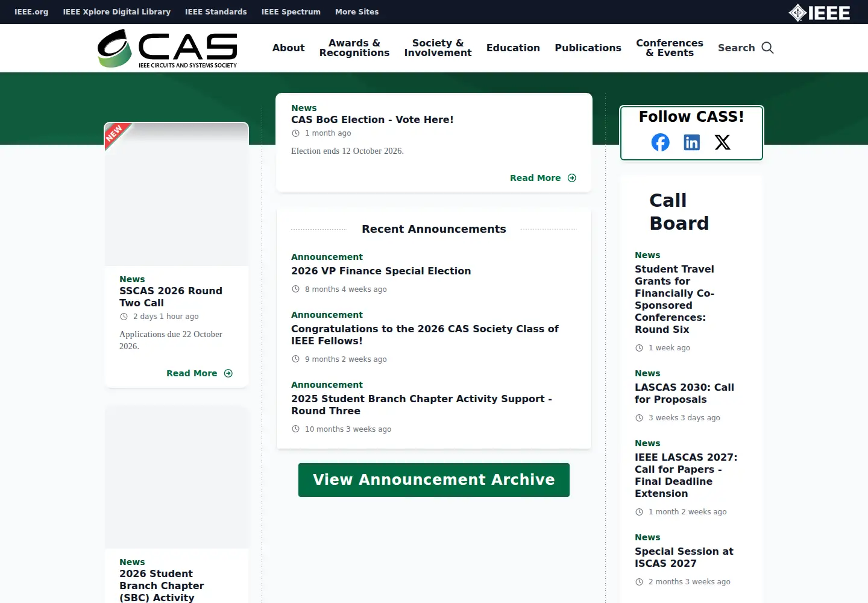Click the search magnifier icon
Screen dimensions: 868x603
click(767, 48)
